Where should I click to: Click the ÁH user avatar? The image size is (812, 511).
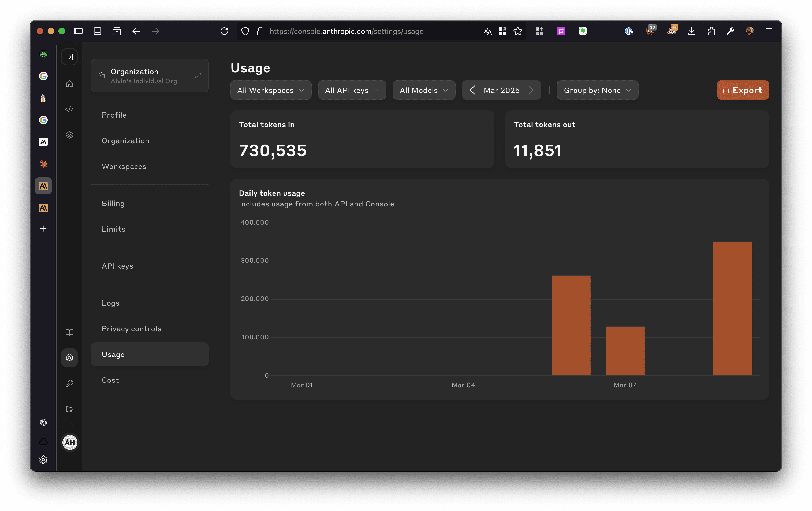coord(70,442)
